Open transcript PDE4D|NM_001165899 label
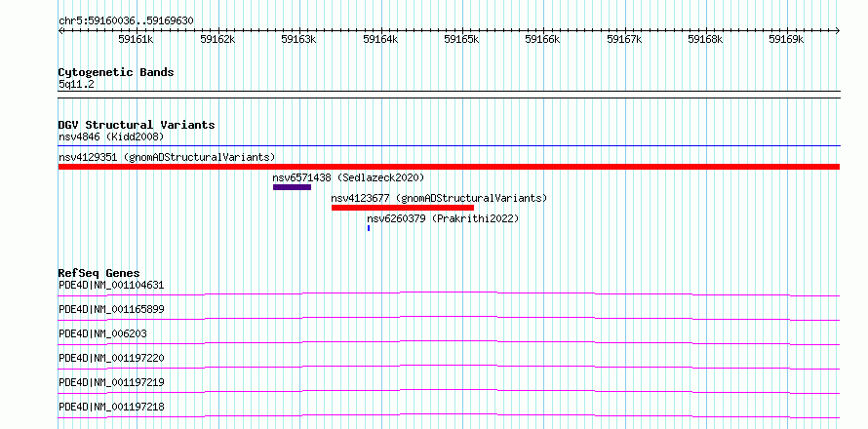Viewport: 868px width, 429px height. [x=111, y=309]
